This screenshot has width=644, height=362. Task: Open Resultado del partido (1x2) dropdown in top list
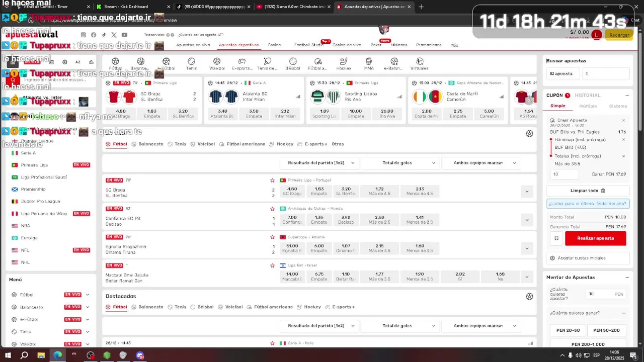tap(319, 163)
